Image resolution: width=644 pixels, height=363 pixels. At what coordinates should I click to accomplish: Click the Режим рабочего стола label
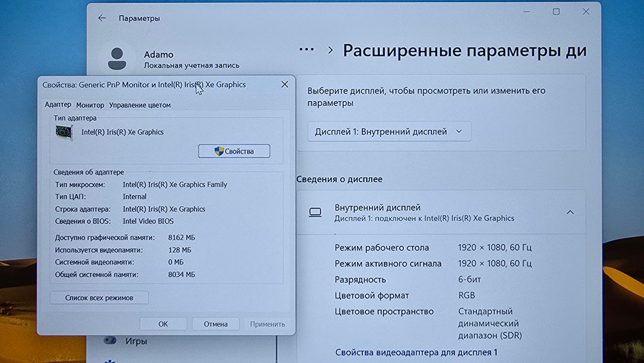(382, 248)
